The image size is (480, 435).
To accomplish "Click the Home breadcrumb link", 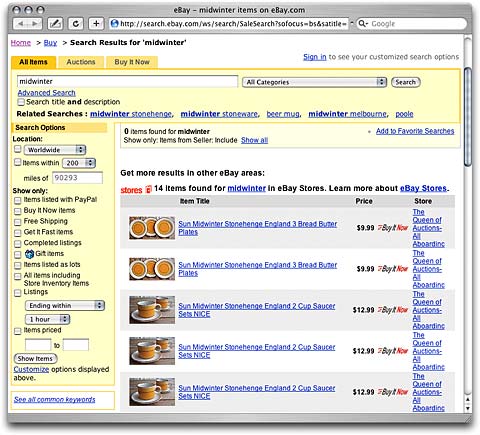I will (21, 43).
